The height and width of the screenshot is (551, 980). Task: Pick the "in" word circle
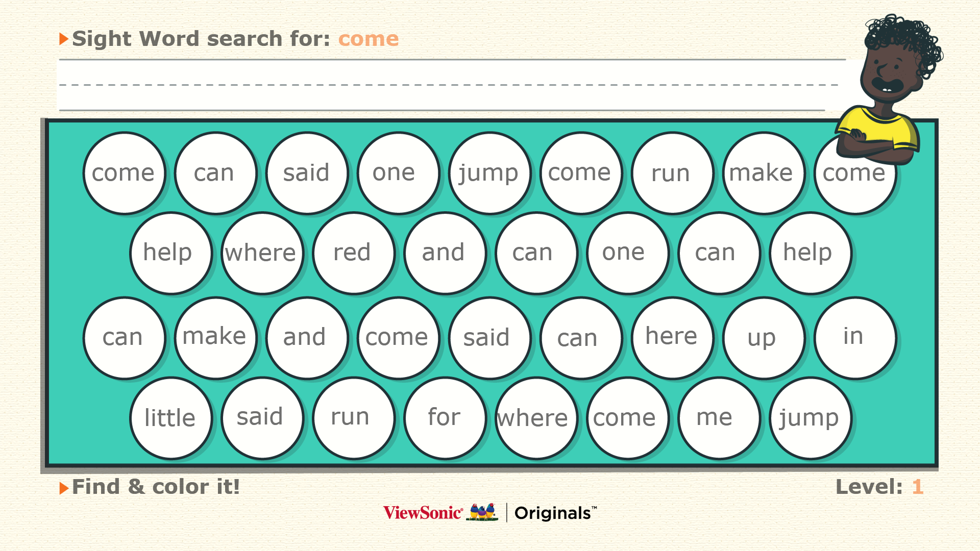click(855, 338)
